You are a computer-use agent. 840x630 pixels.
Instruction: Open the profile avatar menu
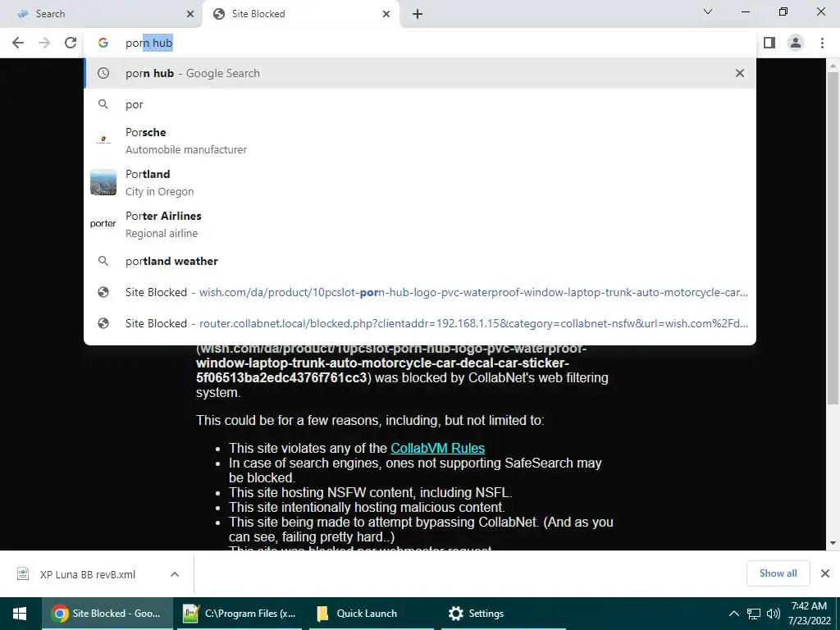coord(796,43)
